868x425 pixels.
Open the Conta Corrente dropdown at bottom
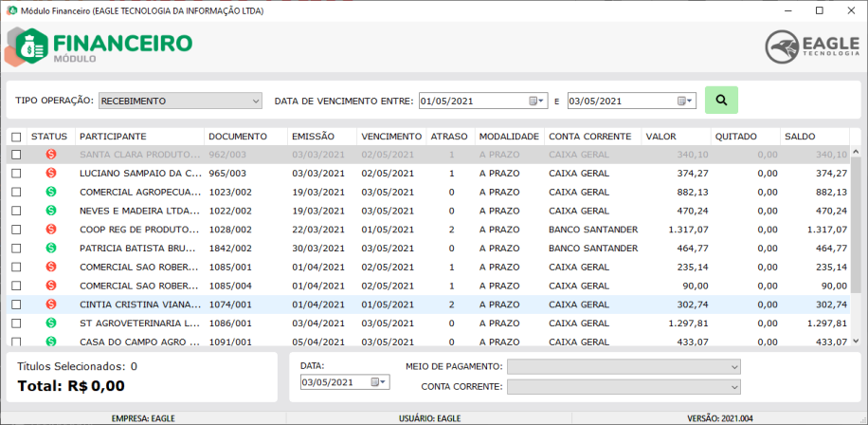coord(624,387)
